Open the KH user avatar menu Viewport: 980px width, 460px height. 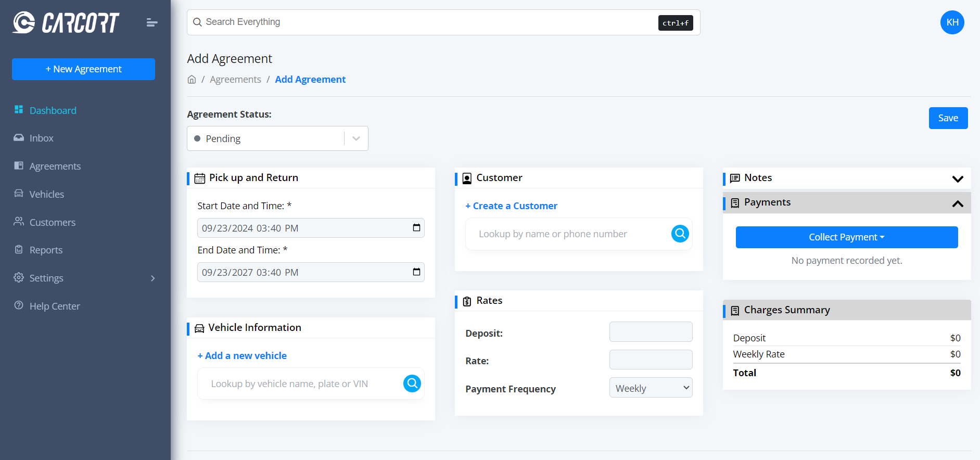click(x=952, y=22)
